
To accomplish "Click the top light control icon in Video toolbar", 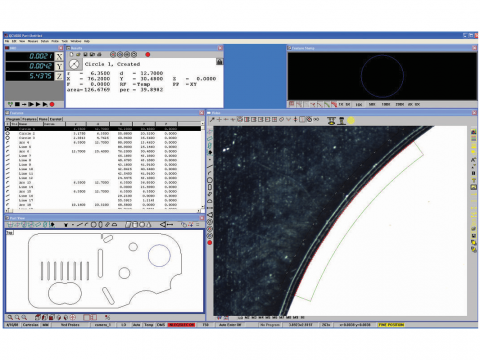I will 331,120.
